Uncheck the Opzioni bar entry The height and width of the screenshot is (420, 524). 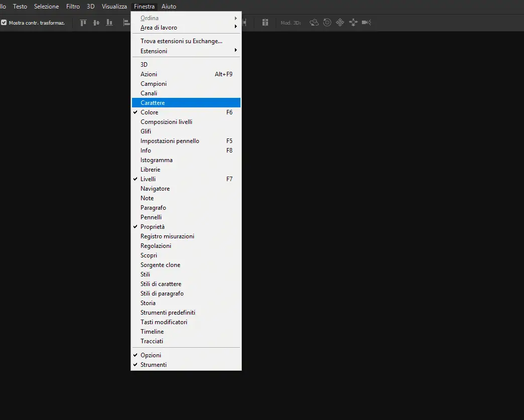[186, 355]
